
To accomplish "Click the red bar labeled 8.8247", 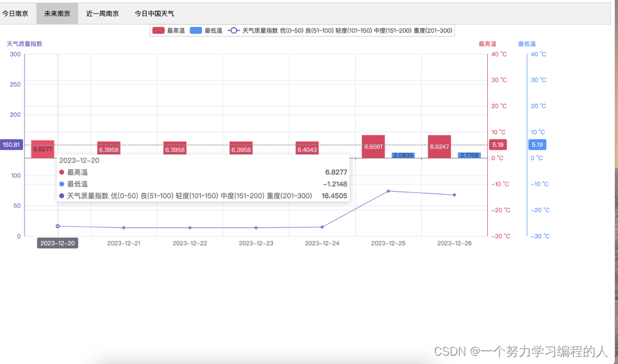I will click(x=439, y=147).
